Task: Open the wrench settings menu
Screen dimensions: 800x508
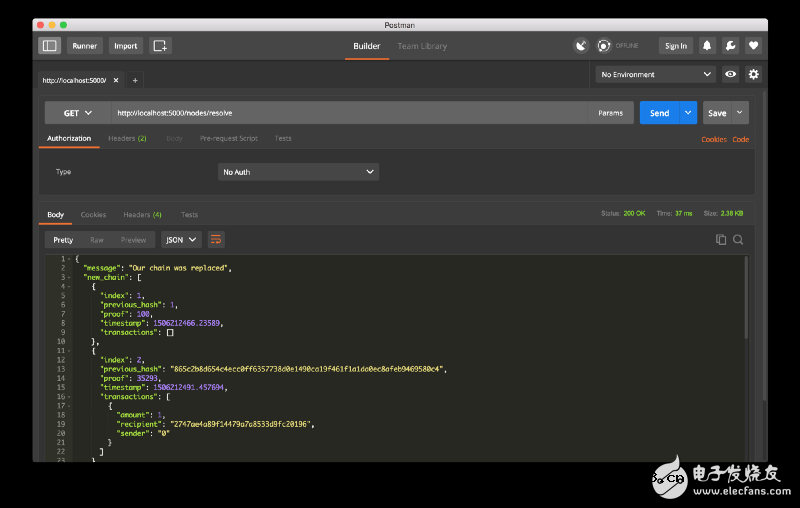Action: (730, 46)
